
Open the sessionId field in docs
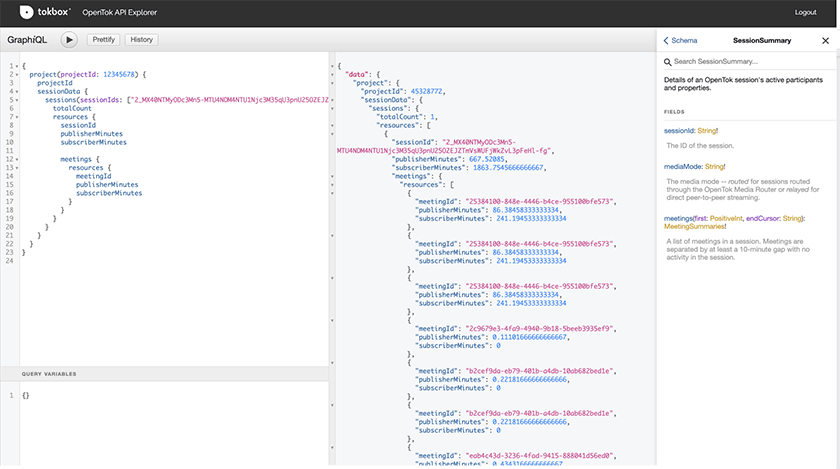(679, 131)
